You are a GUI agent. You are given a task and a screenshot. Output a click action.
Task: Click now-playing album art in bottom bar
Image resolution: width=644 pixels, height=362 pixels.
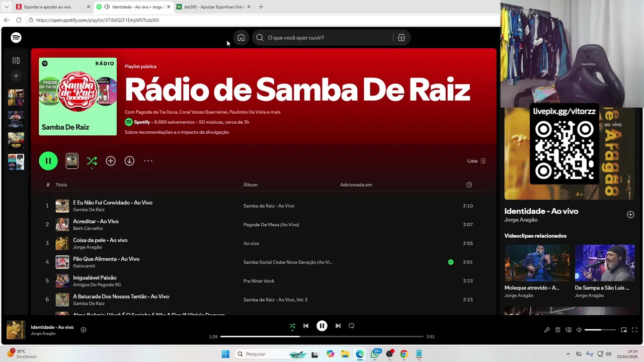pyautogui.click(x=16, y=330)
